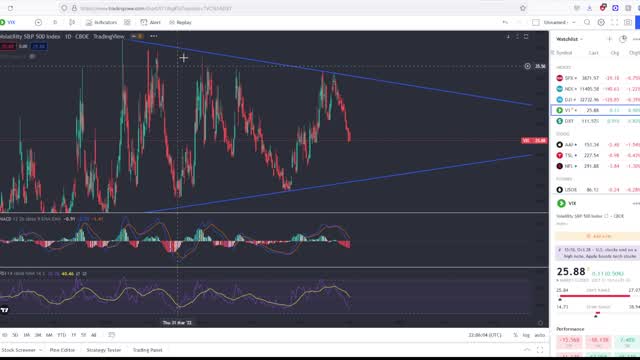Enter fullscreen mode from top toolbar
Screen dimensions: 640x360
pyautogui.click(x=614, y=22)
